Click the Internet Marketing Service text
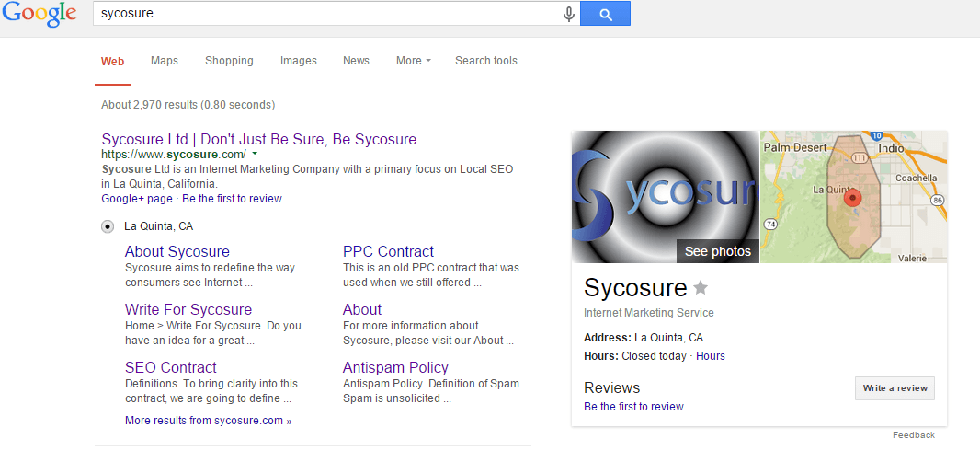980x462 pixels. [x=649, y=312]
